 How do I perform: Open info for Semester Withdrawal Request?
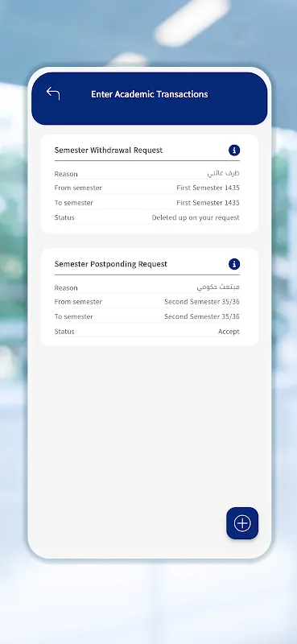pos(234,151)
